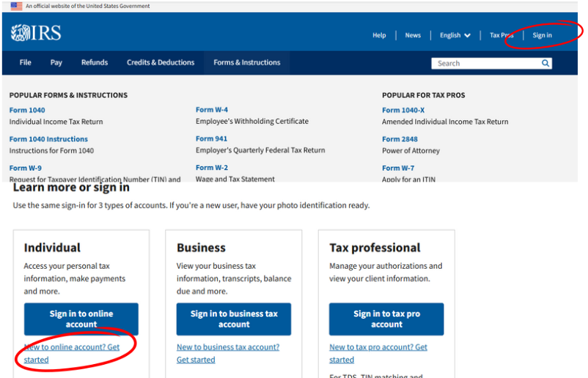Open the Form 2848 link
588x378 pixels.
(400, 139)
